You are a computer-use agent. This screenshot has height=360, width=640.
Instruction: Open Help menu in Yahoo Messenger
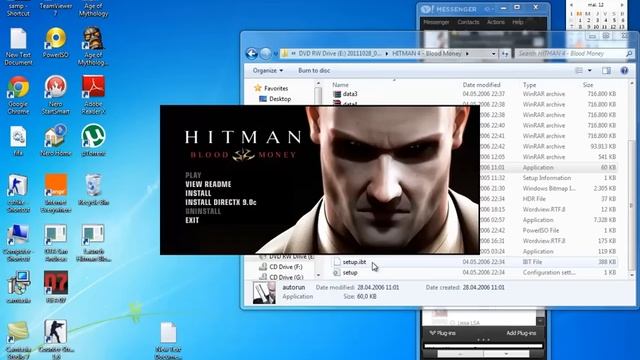[x=518, y=22]
